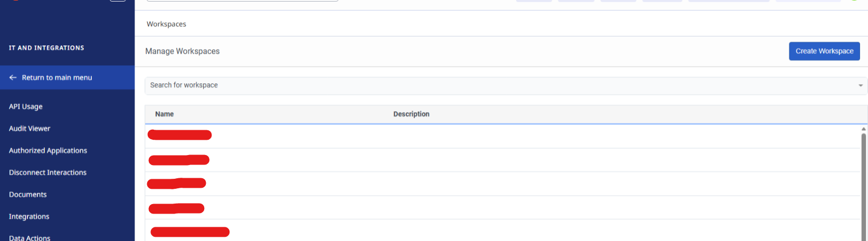Go to Audit Viewer in the sidebar
Image resolution: width=868 pixels, height=241 pixels.
[x=30, y=129]
